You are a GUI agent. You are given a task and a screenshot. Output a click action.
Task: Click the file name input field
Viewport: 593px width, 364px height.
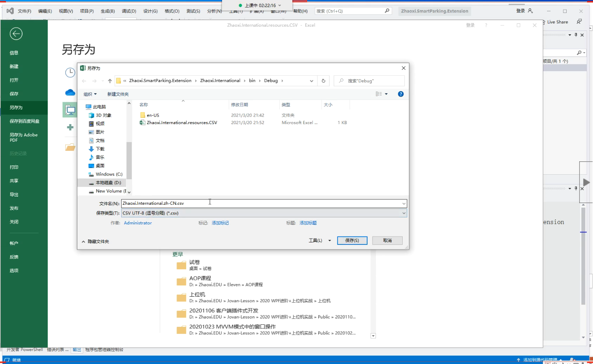261,204
